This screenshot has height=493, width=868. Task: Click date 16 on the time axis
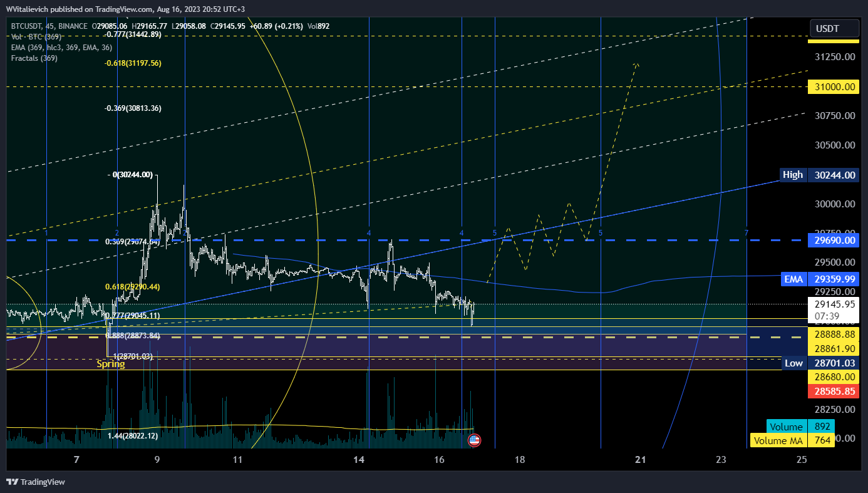pos(439,460)
